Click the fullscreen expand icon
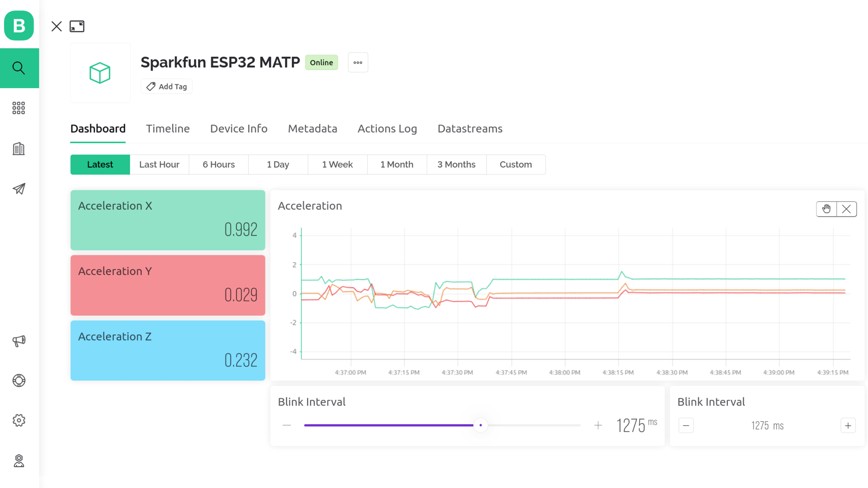This screenshot has height=488, width=868. [x=77, y=26]
